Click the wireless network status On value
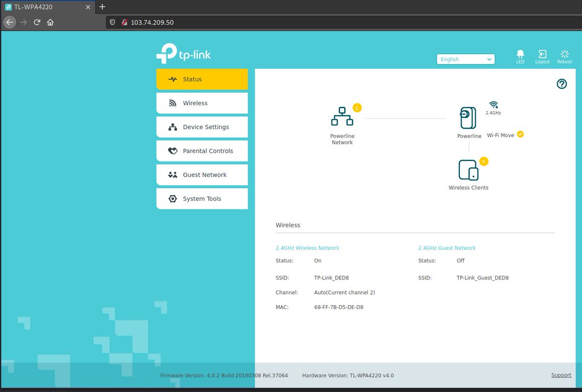The height and width of the screenshot is (392, 582). pos(318,261)
